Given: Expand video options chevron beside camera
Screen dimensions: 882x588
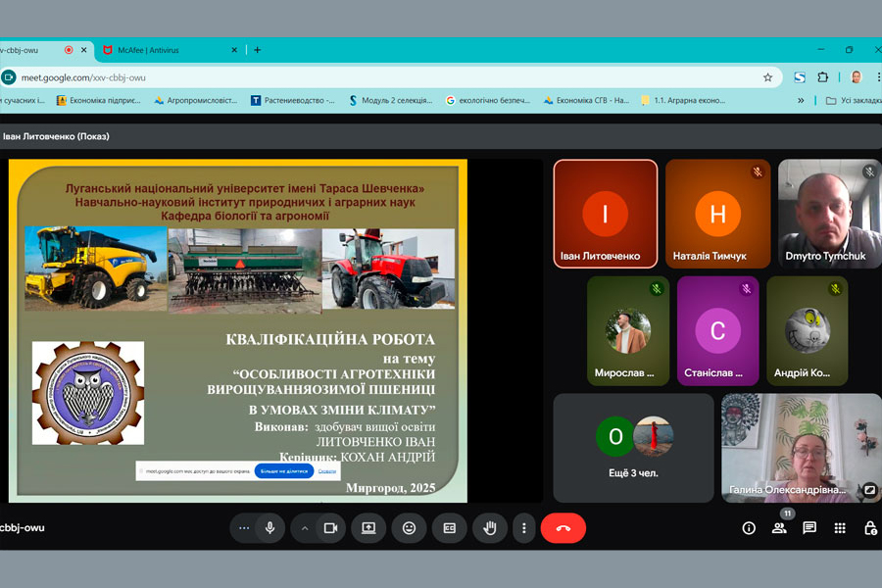Looking at the screenshot, I should pyautogui.click(x=305, y=528).
